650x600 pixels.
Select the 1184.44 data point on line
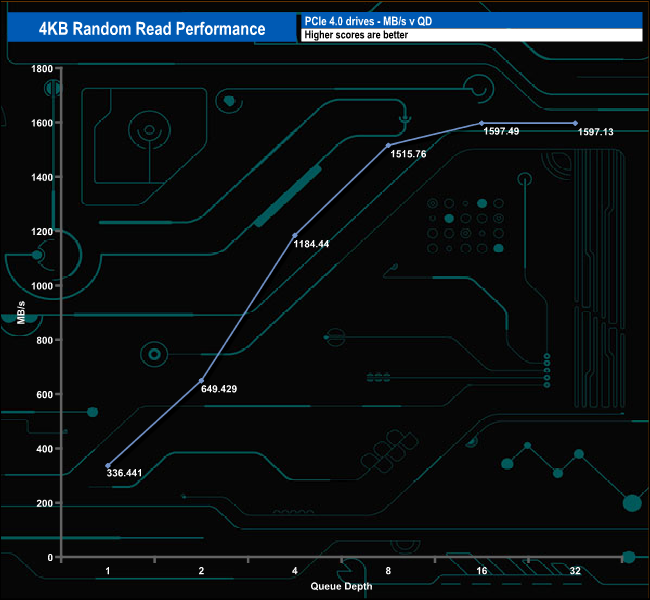(295, 236)
